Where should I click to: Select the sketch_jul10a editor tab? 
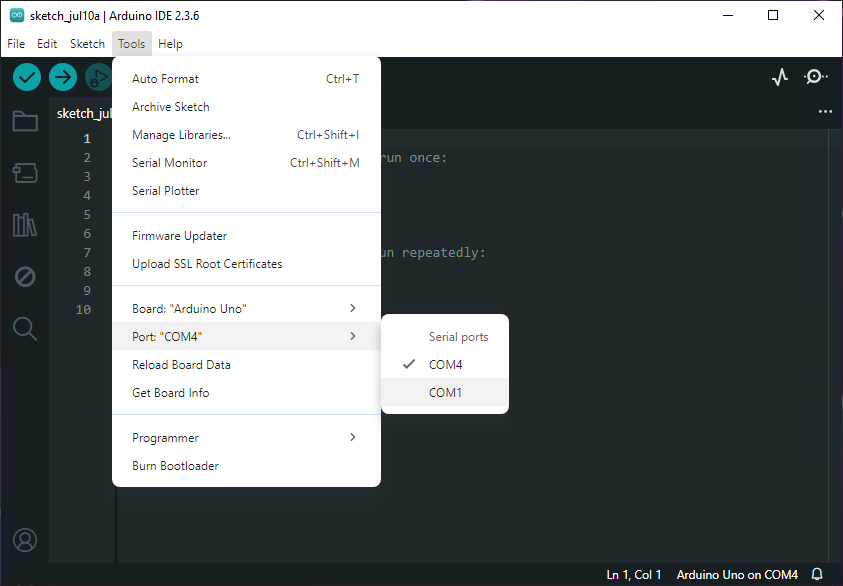coord(84,113)
